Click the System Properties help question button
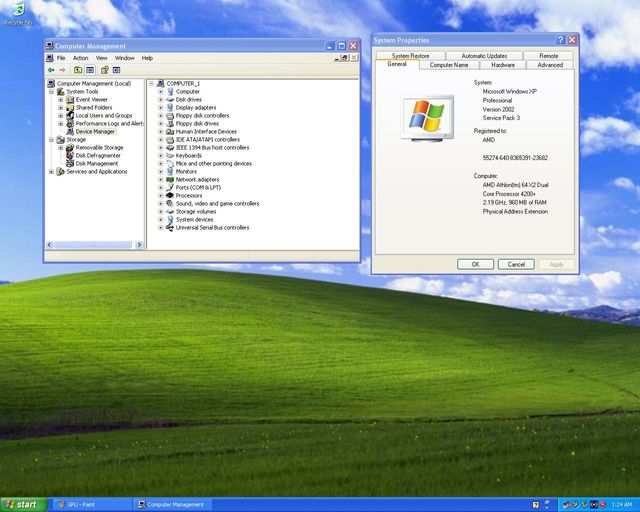This screenshot has width=640, height=512. tap(560, 40)
